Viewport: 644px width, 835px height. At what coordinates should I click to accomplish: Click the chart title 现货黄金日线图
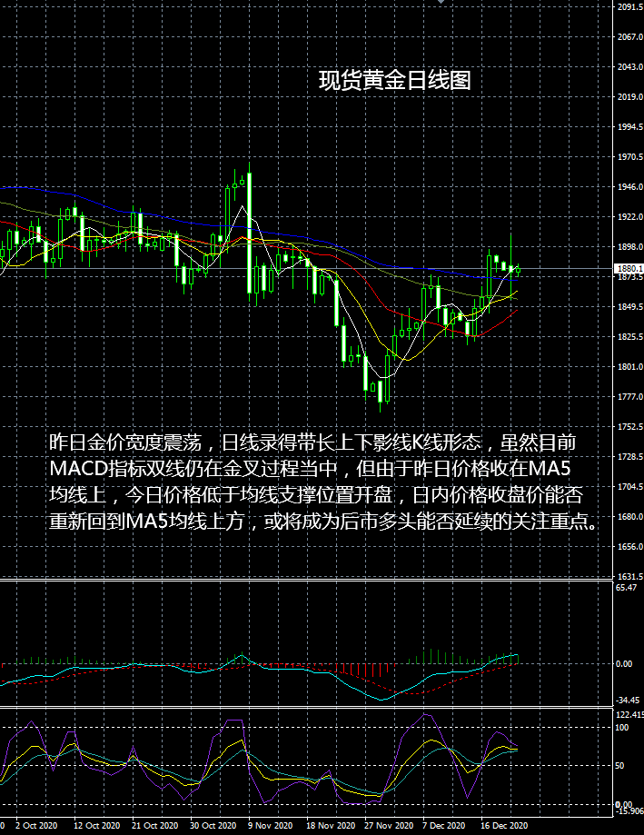tap(395, 81)
